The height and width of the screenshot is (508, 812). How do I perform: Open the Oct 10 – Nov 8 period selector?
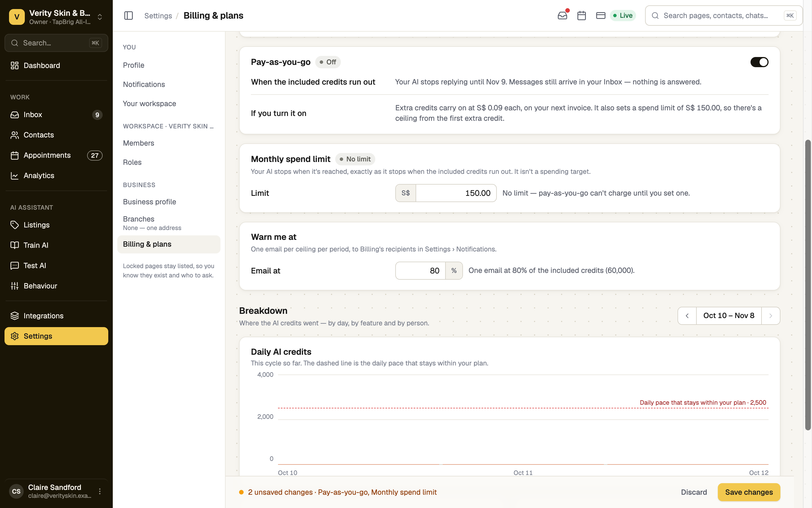coord(729,316)
